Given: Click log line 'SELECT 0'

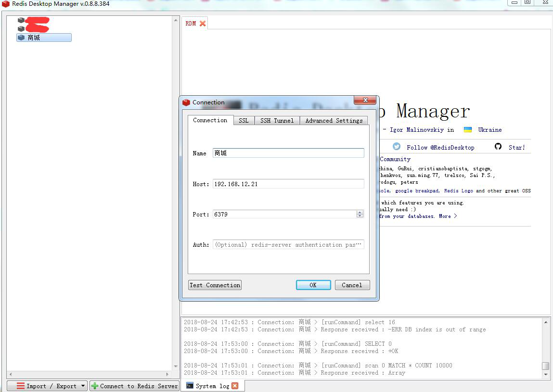Looking at the screenshot, I should tap(288, 344).
